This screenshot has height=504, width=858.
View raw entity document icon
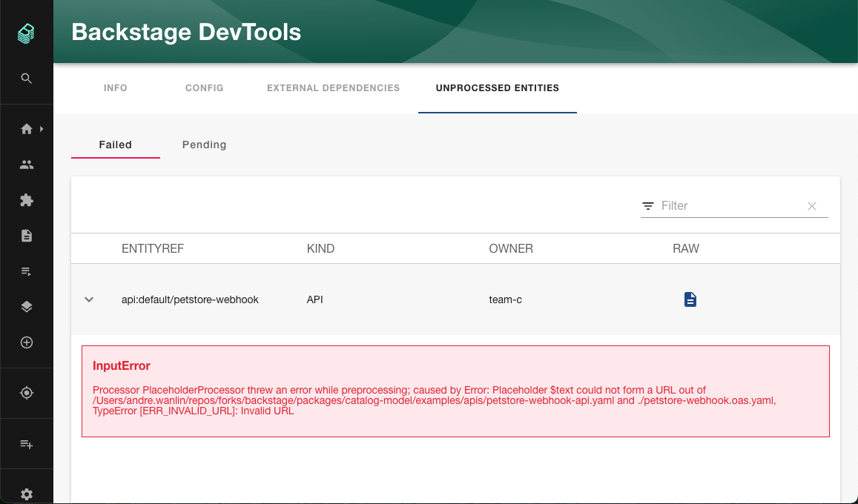pyautogui.click(x=690, y=299)
